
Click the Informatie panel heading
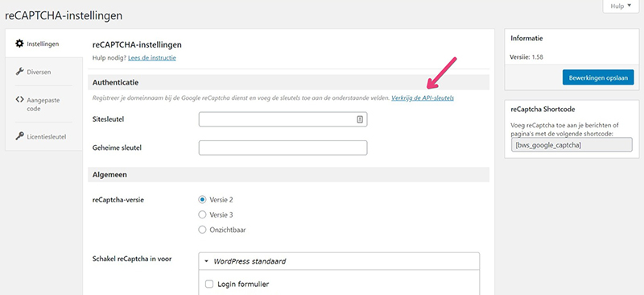527,38
